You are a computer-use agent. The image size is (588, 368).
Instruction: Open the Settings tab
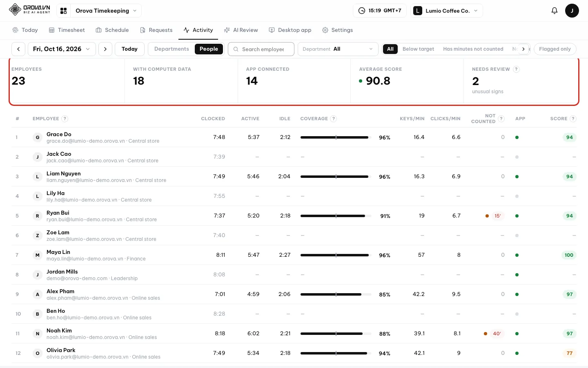pyautogui.click(x=338, y=30)
